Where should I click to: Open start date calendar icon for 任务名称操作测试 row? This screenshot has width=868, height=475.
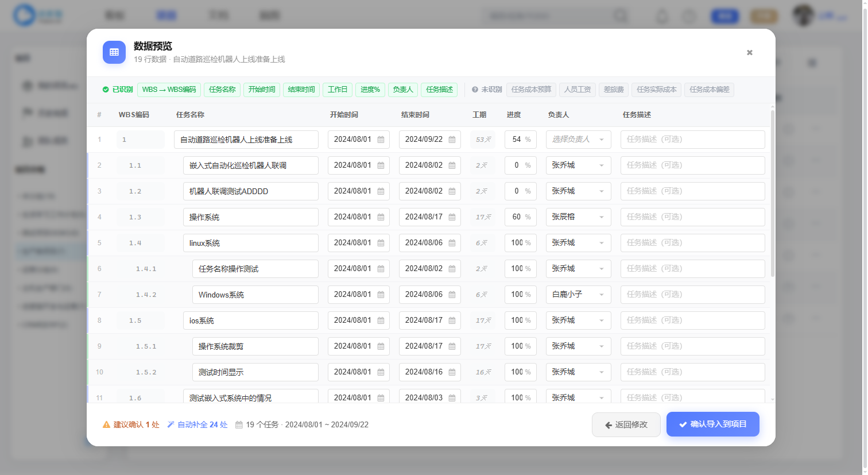(381, 269)
